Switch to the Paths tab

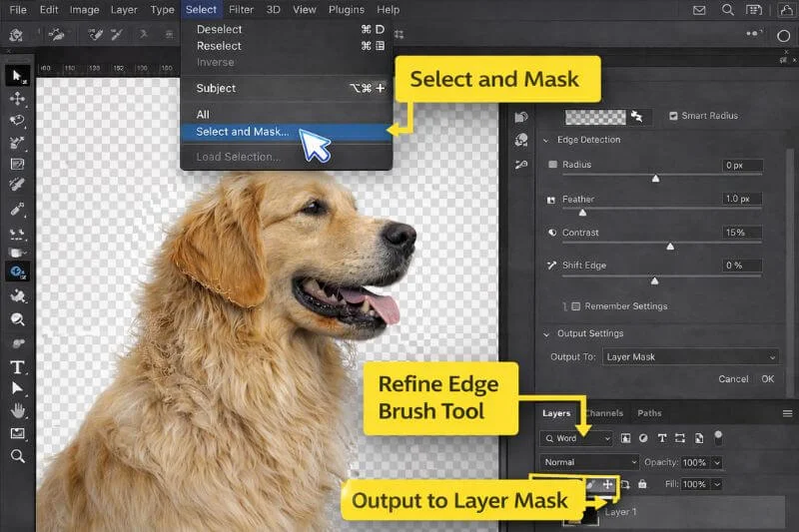[x=649, y=413]
